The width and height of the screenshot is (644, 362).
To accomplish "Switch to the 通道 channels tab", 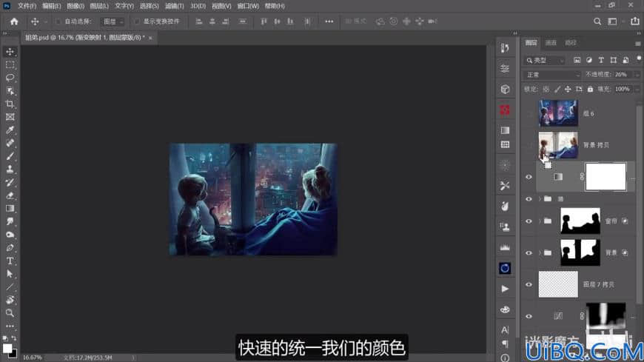I will click(x=551, y=43).
